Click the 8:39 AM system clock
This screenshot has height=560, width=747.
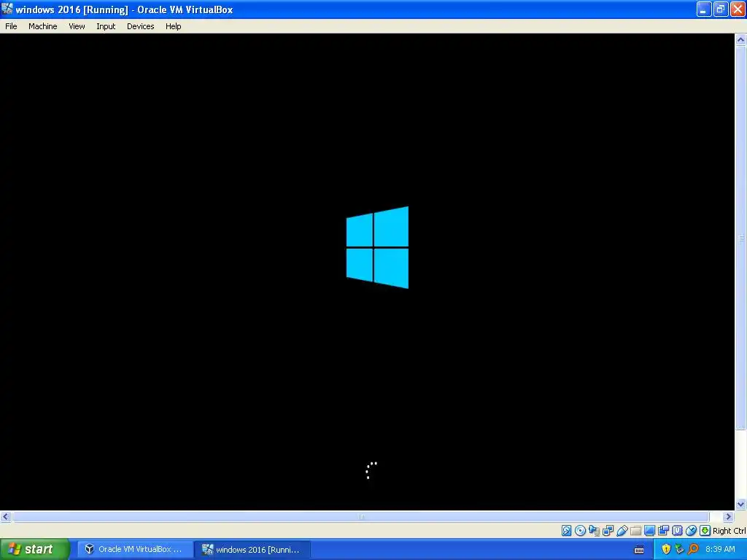[720, 549]
